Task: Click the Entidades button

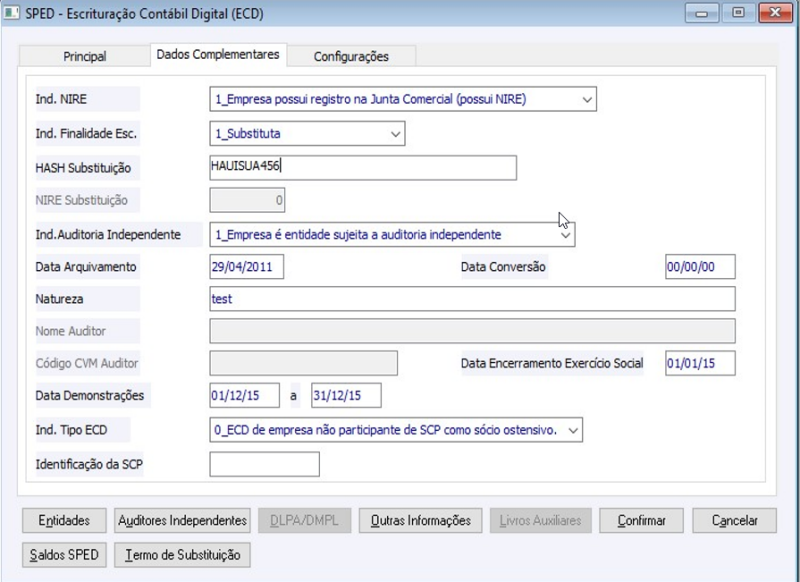Action: point(62,520)
